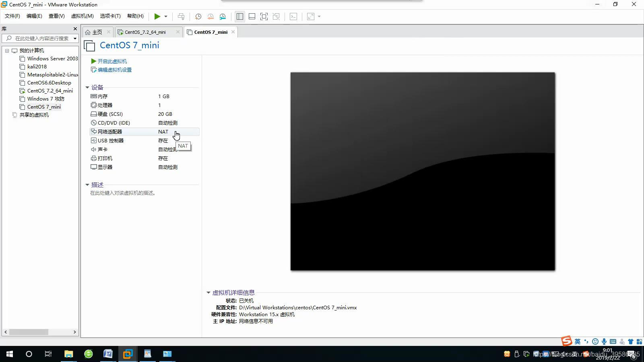Click the Sogou microphone voice input icon
This screenshot has width=644, height=362.
[x=604, y=341]
